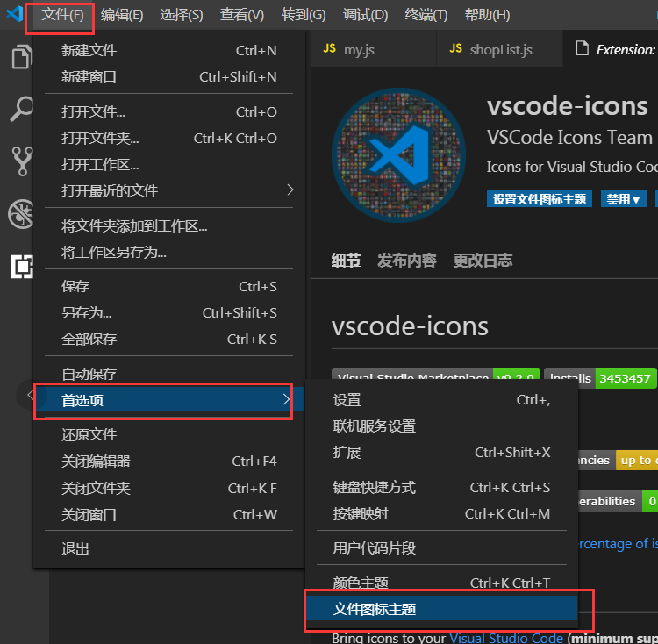Open the Extensions squares icon
Image resolution: width=658 pixels, height=644 pixels.
click(22, 267)
